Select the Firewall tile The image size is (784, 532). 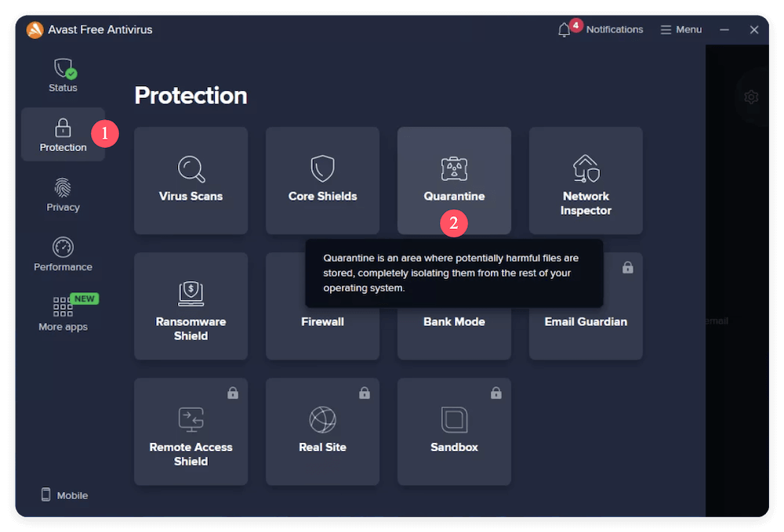click(322, 321)
